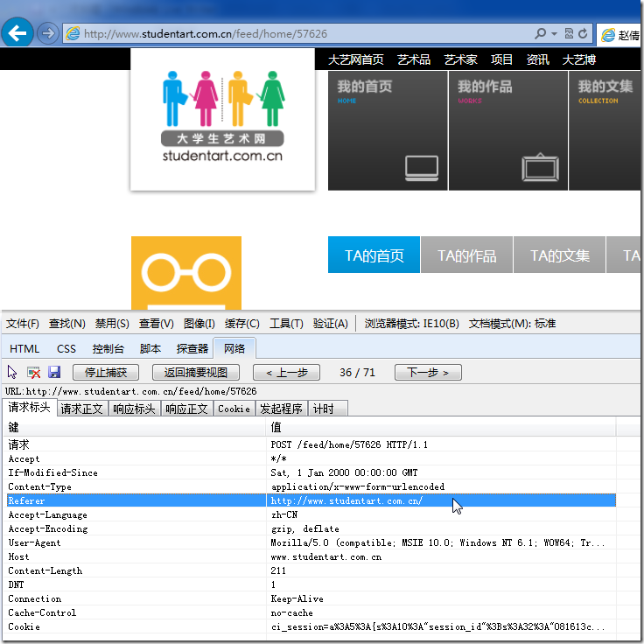The image size is (644, 644).
Task: Select the Cookie detail tab
Action: tap(234, 409)
